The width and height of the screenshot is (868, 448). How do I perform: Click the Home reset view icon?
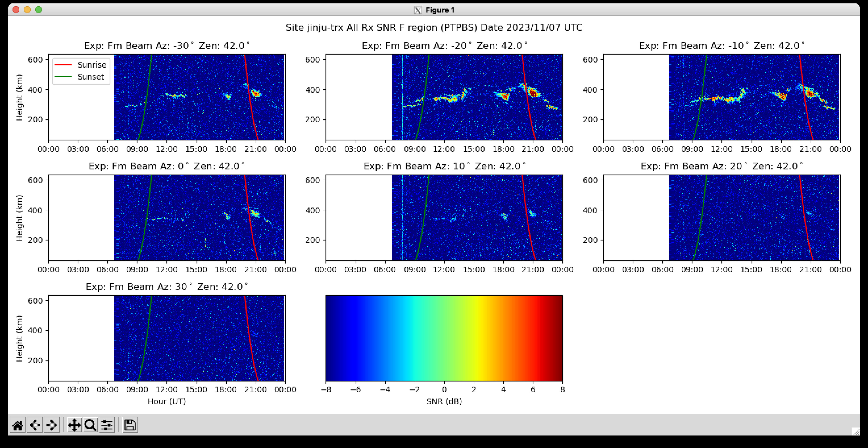(18, 425)
